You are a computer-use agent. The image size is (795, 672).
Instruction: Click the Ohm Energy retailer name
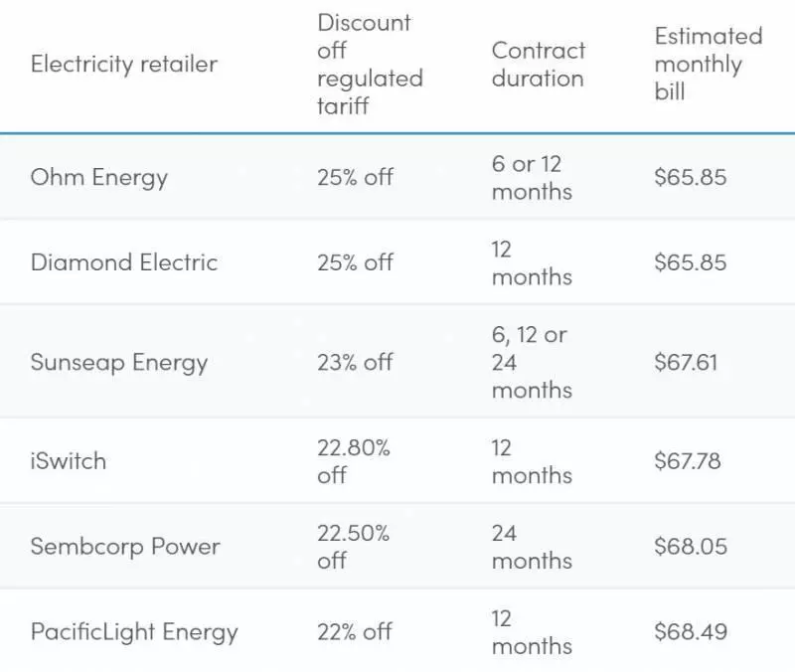click(x=98, y=178)
